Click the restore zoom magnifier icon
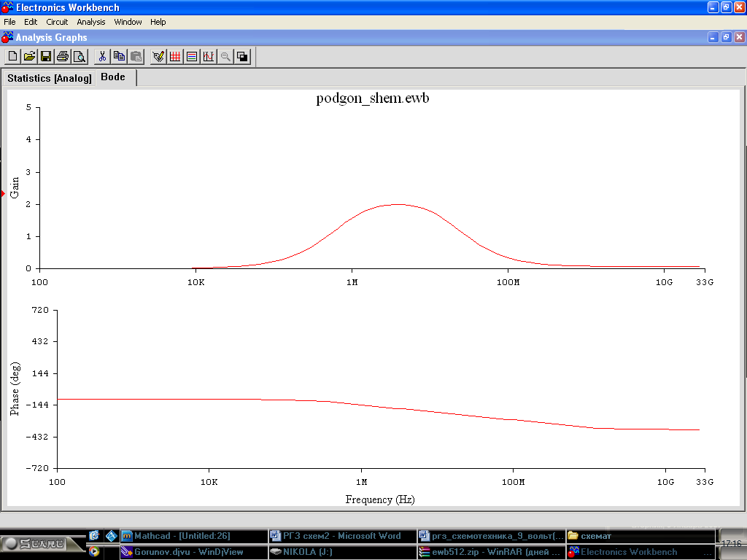The image size is (747, 560). click(225, 57)
